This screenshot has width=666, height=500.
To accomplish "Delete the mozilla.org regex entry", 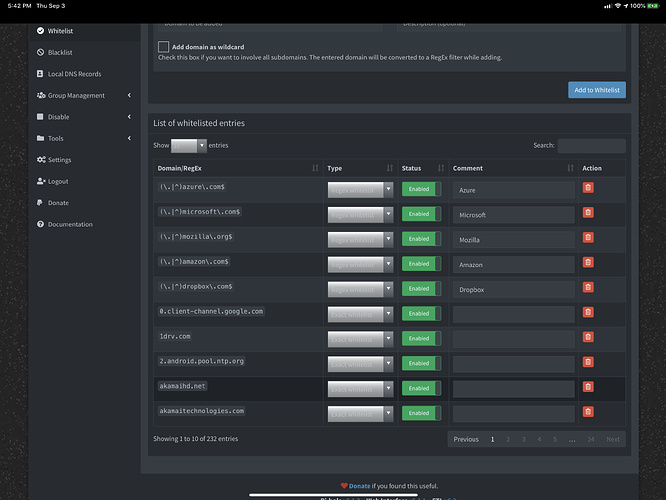I will point(588,237).
